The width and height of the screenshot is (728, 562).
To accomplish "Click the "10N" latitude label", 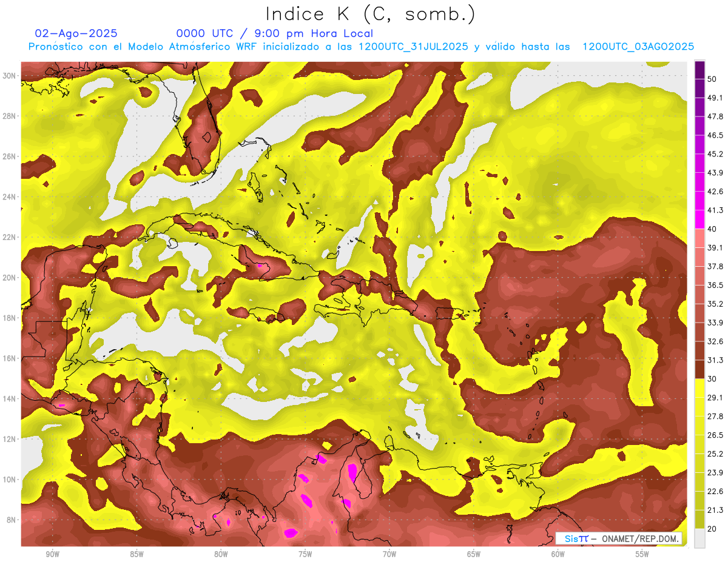I will pyautogui.click(x=10, y=479).
